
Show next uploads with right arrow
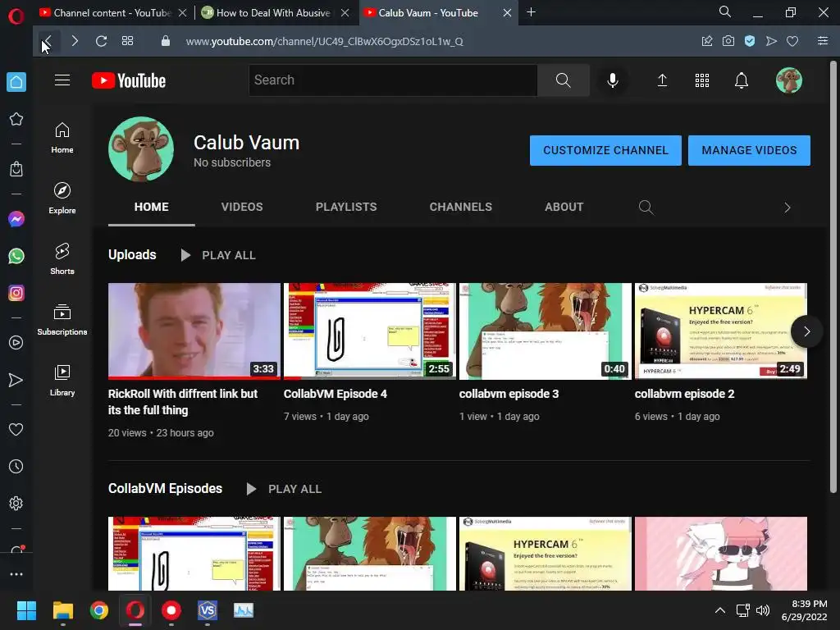[806, 331]
